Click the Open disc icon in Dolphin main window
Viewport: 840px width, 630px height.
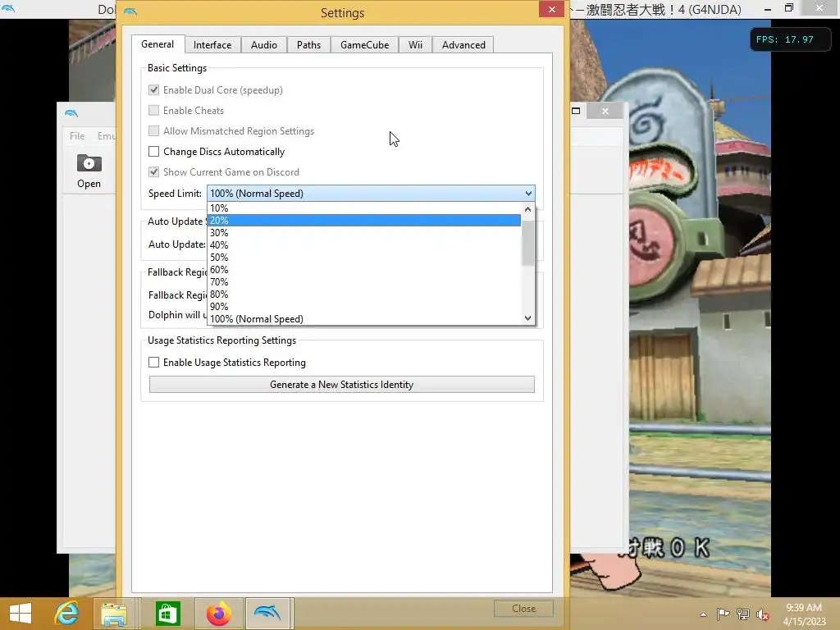pos(89,163)
